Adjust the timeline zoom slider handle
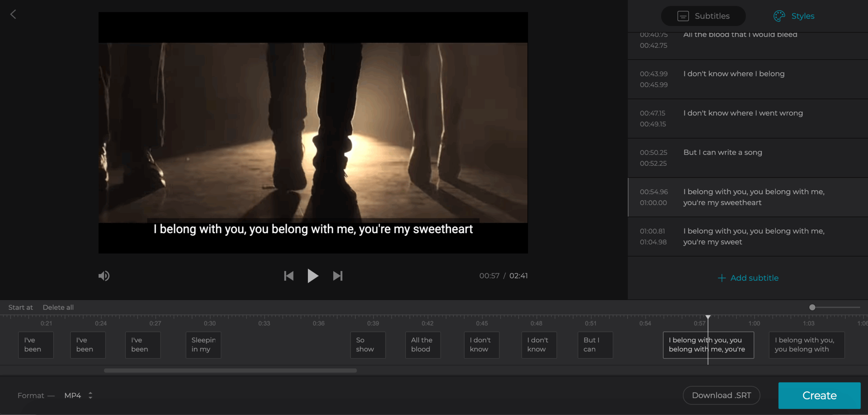This screenshot has height=415, width=868. coord(812,308)
